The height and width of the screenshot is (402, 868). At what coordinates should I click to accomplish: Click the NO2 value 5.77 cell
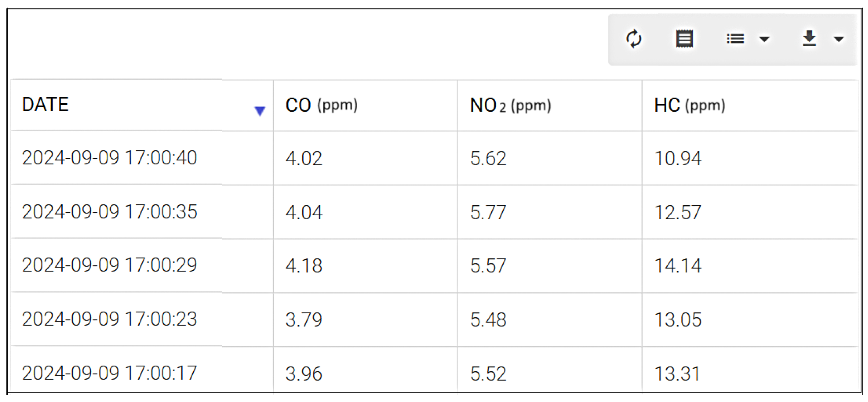coord(488,212)
